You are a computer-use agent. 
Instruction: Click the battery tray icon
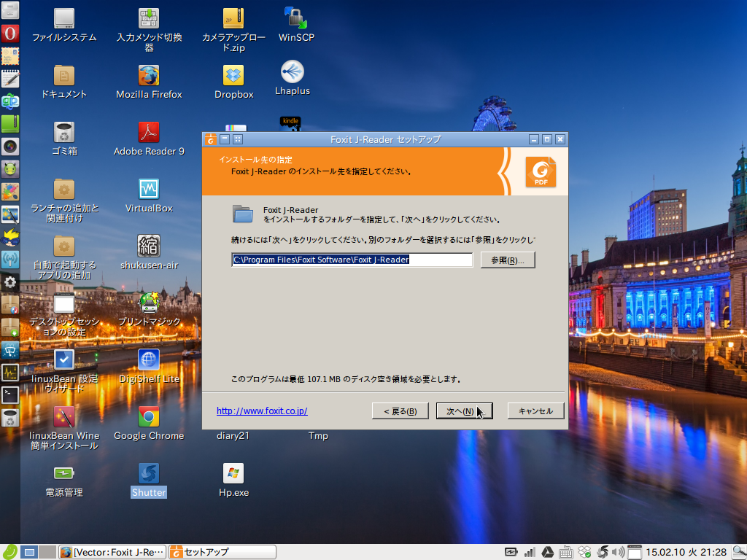pyautogui.click(x=511, y=553)
